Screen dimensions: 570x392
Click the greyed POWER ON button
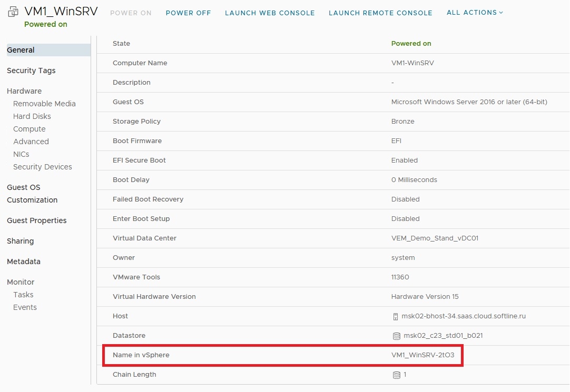(x=131, y=13)
